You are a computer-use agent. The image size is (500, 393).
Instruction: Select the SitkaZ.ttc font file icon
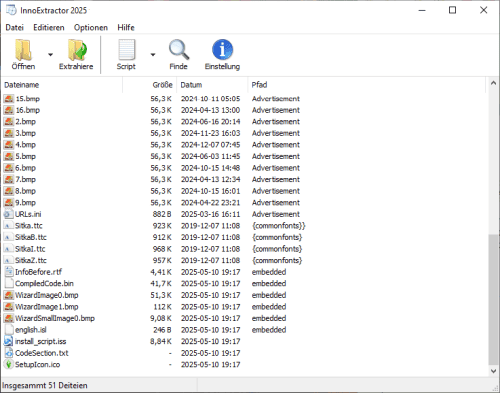tap(9, 260)
